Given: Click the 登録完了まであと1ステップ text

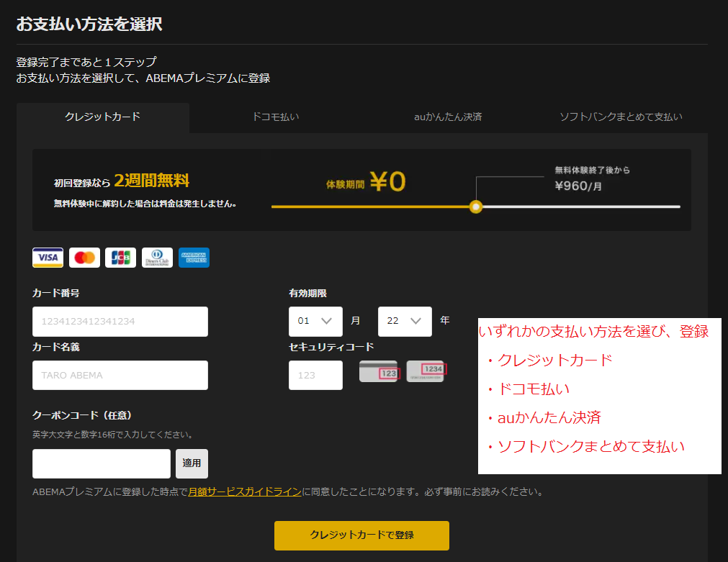Looking at the screenshot, I should (87, 62).
